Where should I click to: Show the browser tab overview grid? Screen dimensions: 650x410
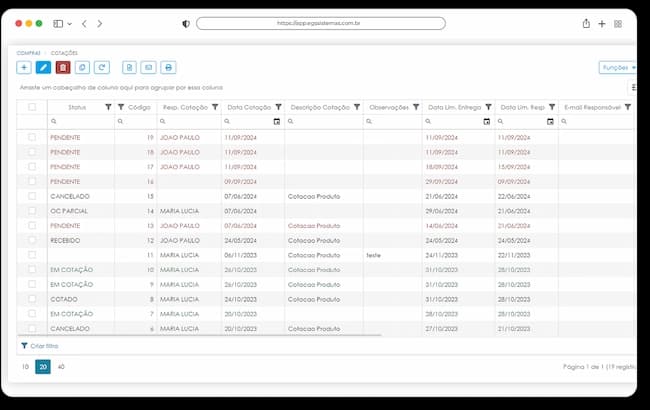(x=618, y=24)
